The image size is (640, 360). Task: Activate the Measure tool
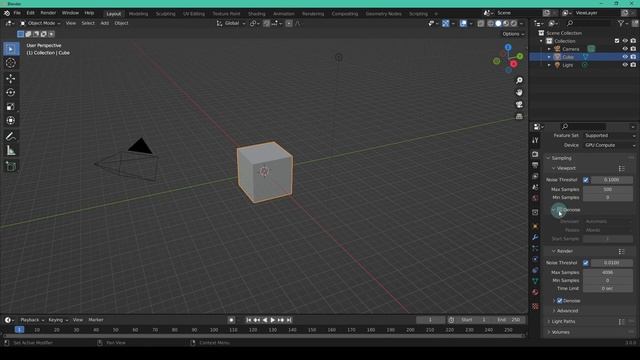(11, 151)
